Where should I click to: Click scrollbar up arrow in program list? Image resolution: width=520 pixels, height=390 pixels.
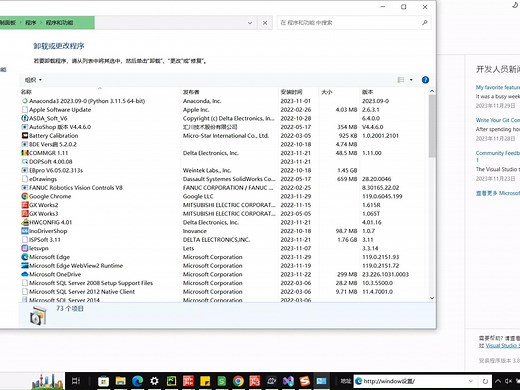(432, 91)
